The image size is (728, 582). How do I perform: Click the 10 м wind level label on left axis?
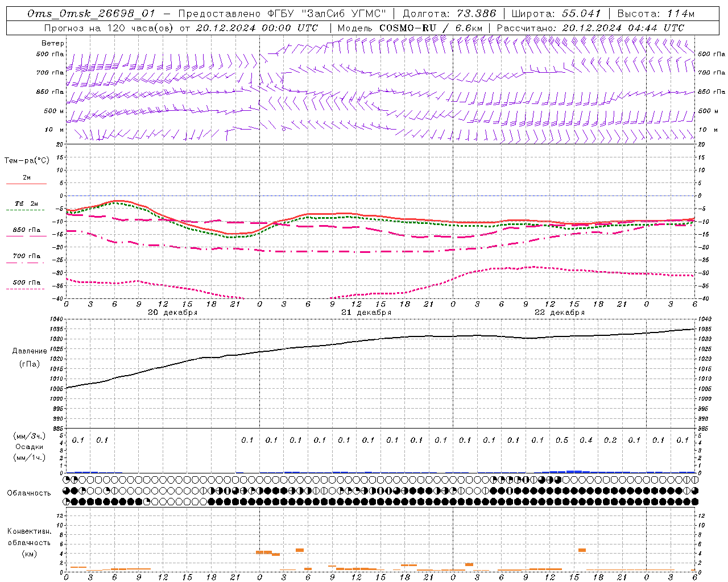pyautogui.click(x=55, y=130)
